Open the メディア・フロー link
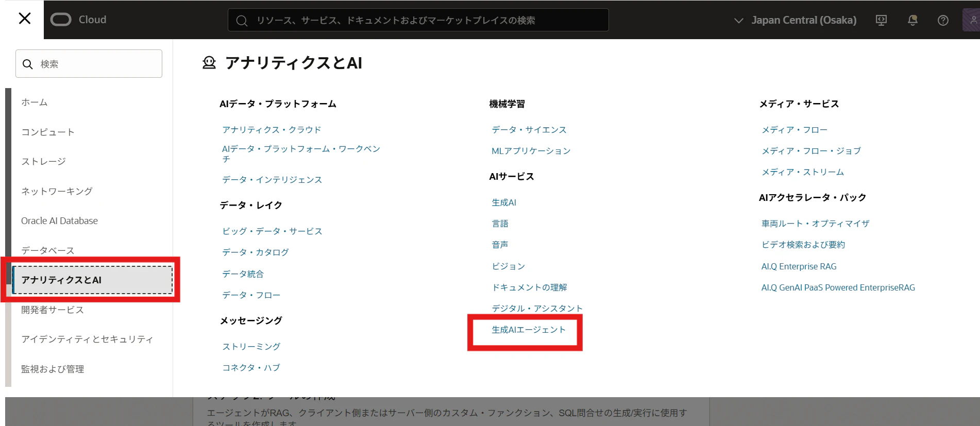Viewport: 980px width, 426px height. click(x=795, y=130)
